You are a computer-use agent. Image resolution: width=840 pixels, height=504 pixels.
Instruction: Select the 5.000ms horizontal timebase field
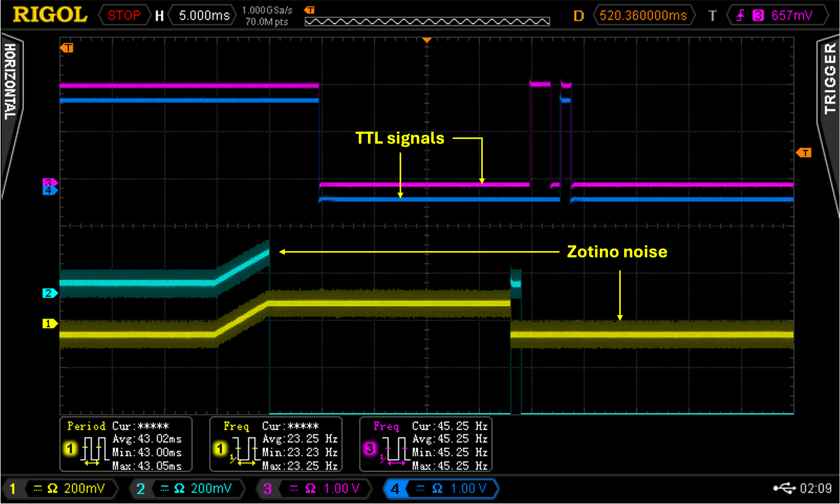click(204, 15)
